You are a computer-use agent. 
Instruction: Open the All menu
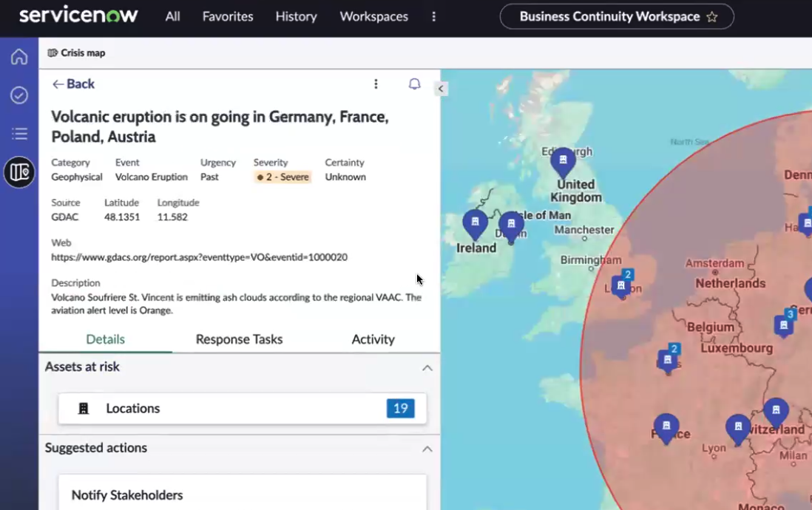(172, 16)
